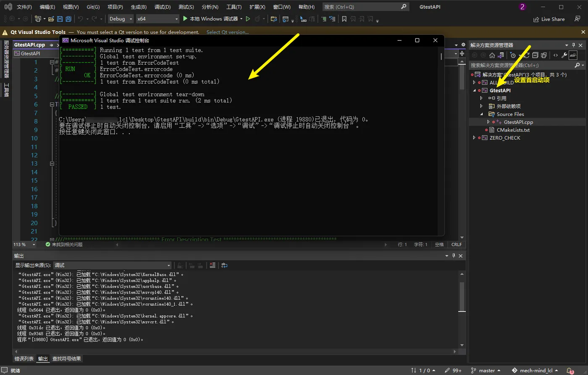
Task: Pin the Solution Explorer panel
Action: (x=574, y=45)
